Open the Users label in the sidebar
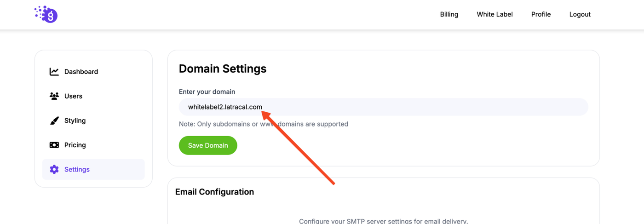Viewport: 644px width, 224px height. (73, 96)
